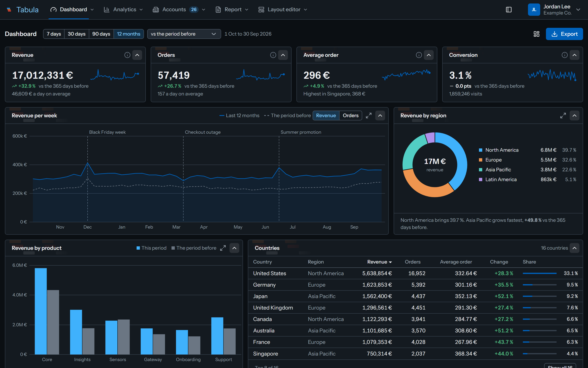Image resolution: width=588 pixels, height=368 pixels.
Task: Switch weekly chart to Revenue
Action: (326, 115)
